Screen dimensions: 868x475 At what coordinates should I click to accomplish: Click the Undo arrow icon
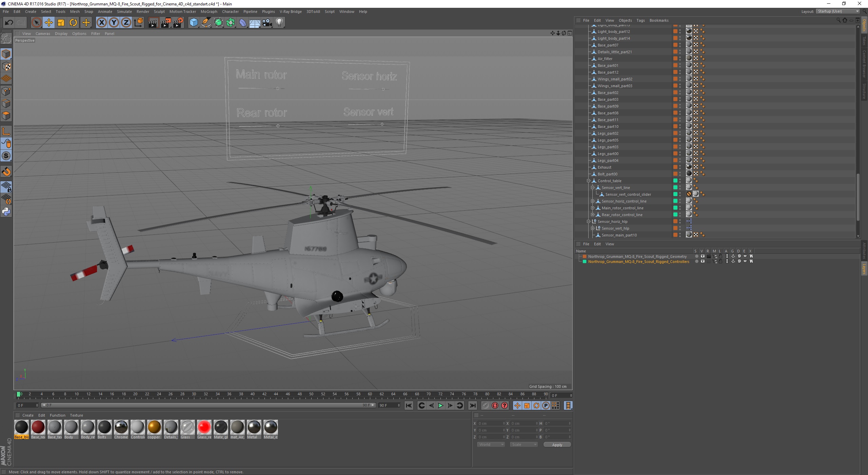tap(9, 23)
